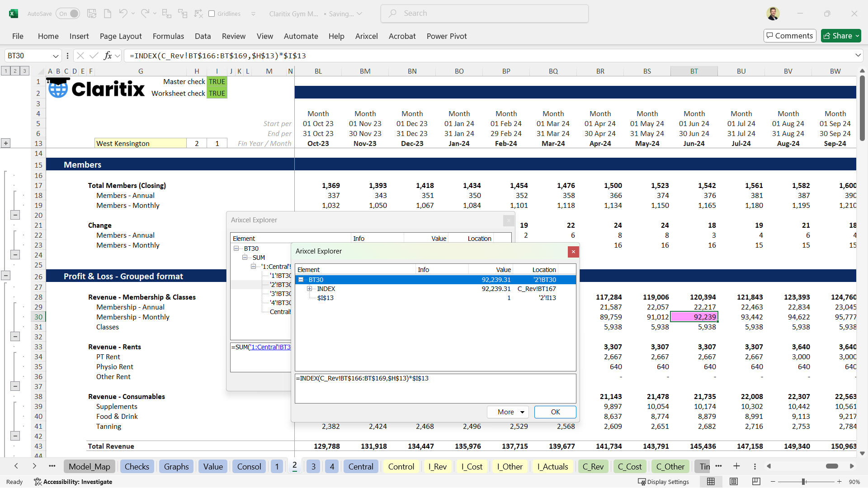Viewport: 868px width, 488px height.
Task: Click OK in Arixcel Explorer dialog
Action: click(x=555, y=412)
